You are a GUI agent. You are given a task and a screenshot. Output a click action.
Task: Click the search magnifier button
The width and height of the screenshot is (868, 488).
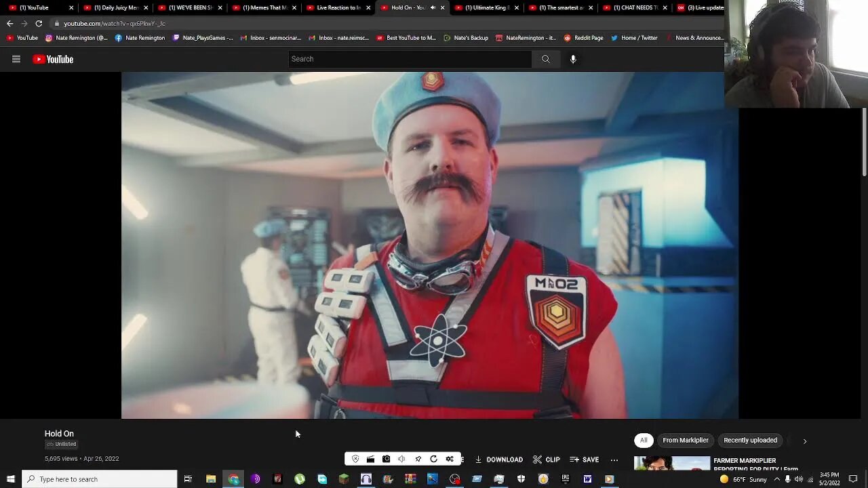545,59
